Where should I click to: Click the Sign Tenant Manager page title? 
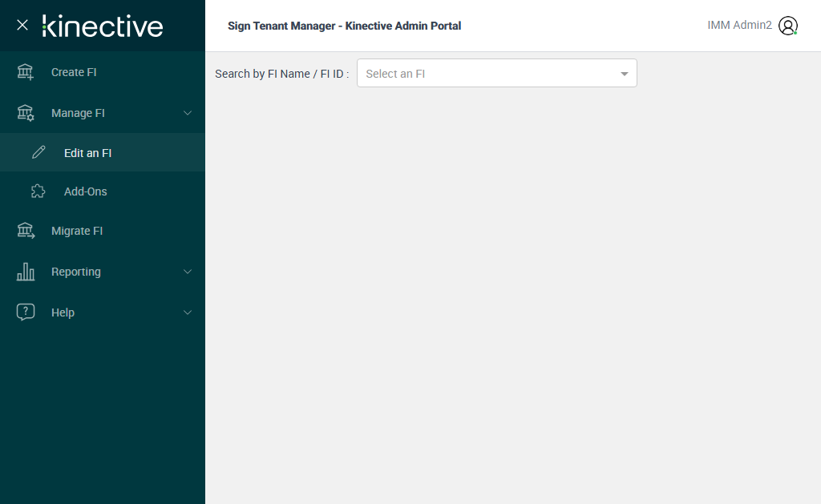coord(344,26)
